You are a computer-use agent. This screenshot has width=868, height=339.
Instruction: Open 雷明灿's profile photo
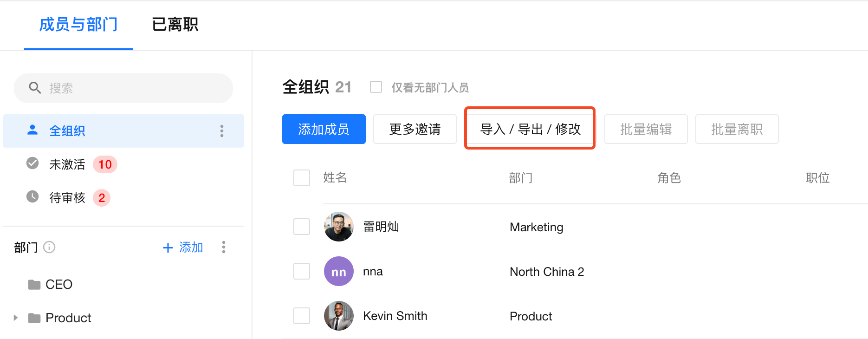pyautogui.click(x=338, y=227)
